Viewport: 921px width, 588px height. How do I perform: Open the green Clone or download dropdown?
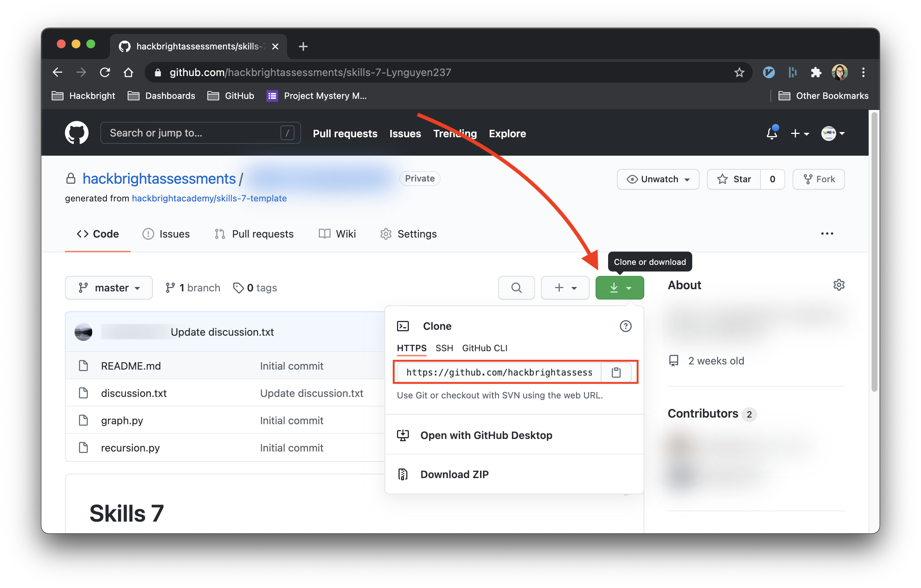point(619,287)
